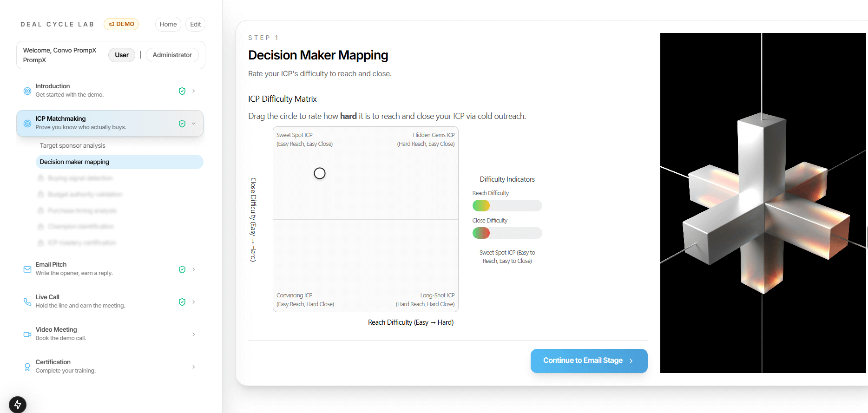
Task: Click the Introduction target icon
Action: coord(27,91)
